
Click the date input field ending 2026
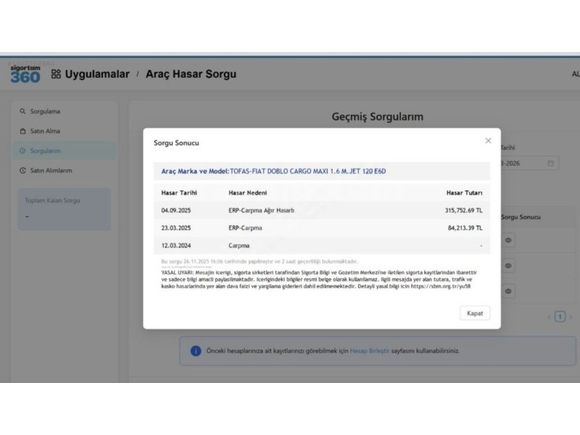coord(529,163)
